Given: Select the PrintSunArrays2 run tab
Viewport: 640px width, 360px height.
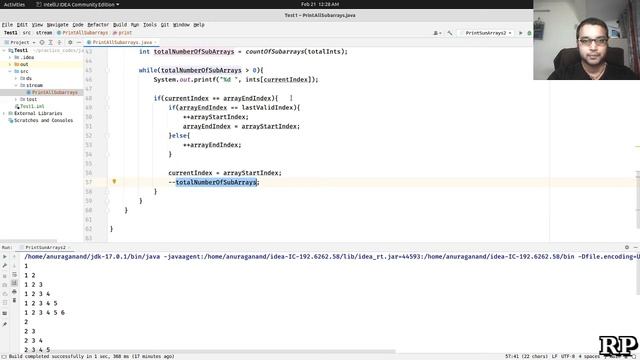Looking at the screenshot, I should 45,247.
